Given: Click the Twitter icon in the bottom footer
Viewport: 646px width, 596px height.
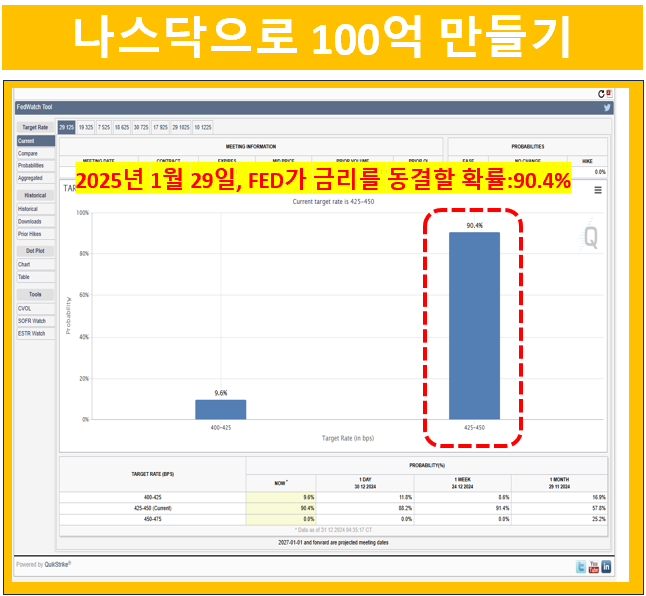Looking at the screenshot, I should point(581,567).
